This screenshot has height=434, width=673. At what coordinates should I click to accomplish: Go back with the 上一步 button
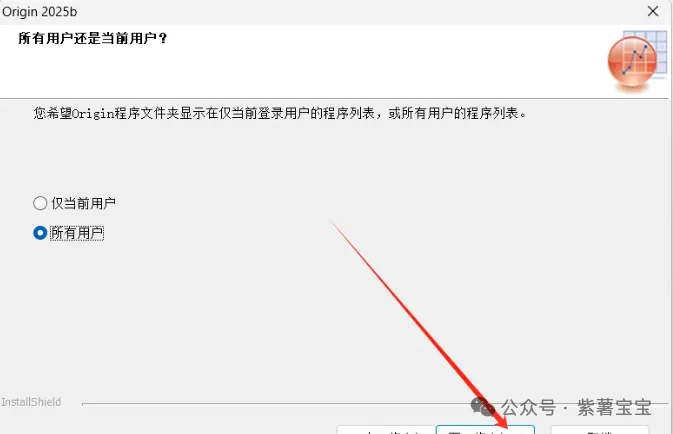386,430
